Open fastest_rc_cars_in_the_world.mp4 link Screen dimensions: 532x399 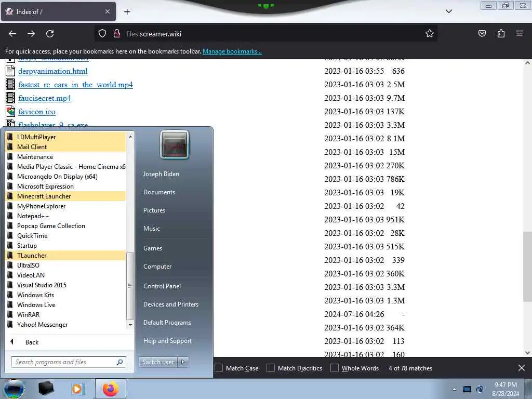point(76,85)
